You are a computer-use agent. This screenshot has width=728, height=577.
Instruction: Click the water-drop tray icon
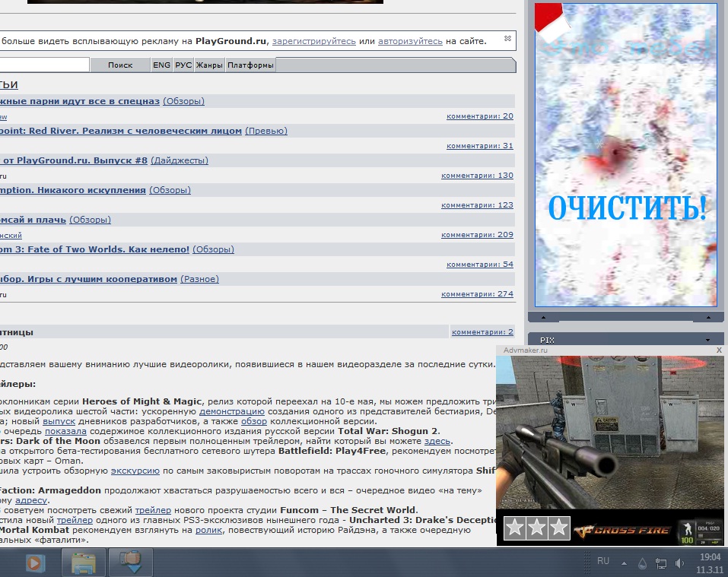642,563
